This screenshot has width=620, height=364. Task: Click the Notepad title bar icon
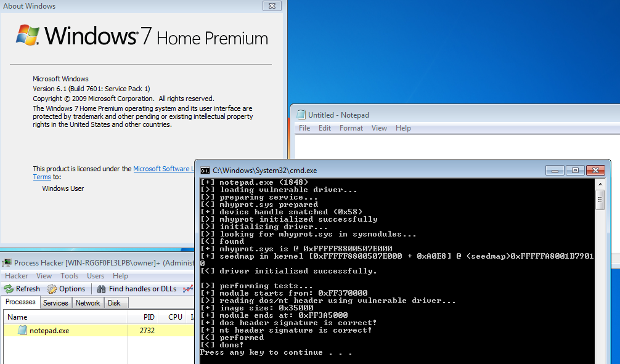(301, 115)
